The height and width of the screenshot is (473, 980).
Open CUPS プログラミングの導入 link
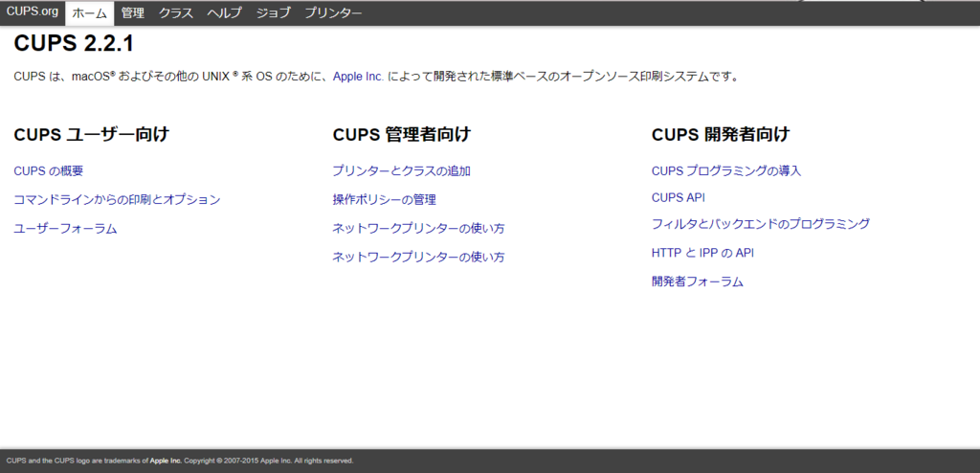[x=726, y=170]
